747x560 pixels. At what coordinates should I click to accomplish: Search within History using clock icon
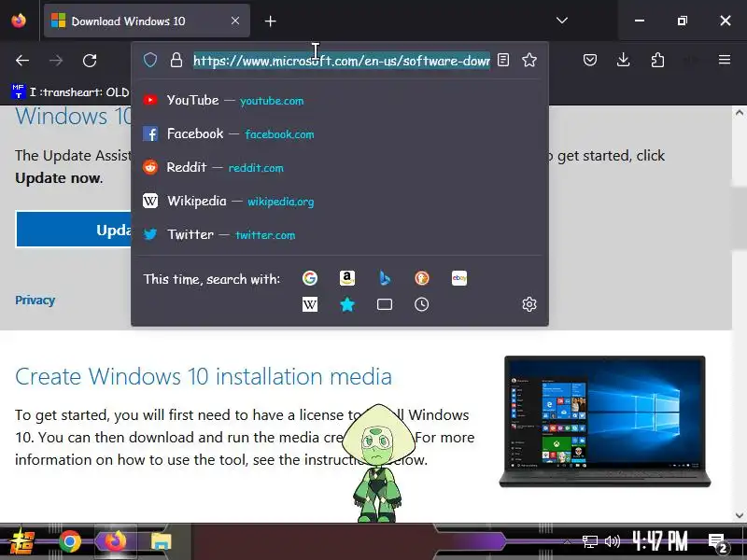(422, 304)
